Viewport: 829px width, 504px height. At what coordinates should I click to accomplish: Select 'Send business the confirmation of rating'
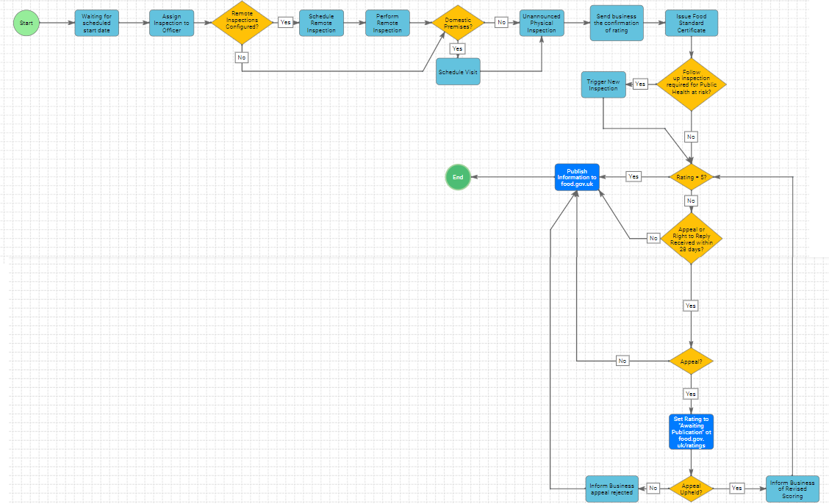tap(617, 23)
